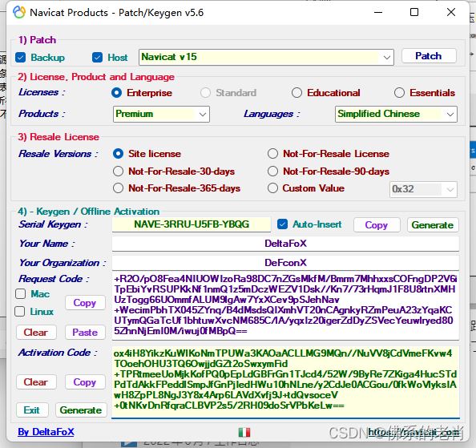Click Clear button below the Linux checkbox
Screen dimensions: 476x448
point(36,333)
